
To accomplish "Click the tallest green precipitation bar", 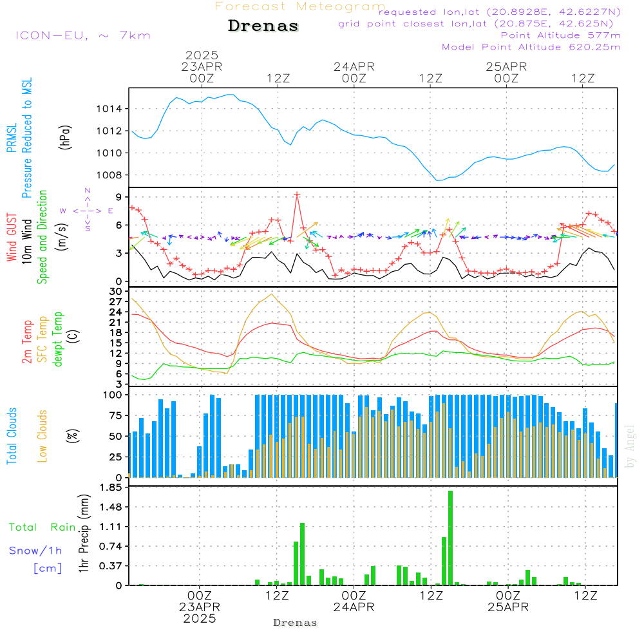I will point(450,537).
